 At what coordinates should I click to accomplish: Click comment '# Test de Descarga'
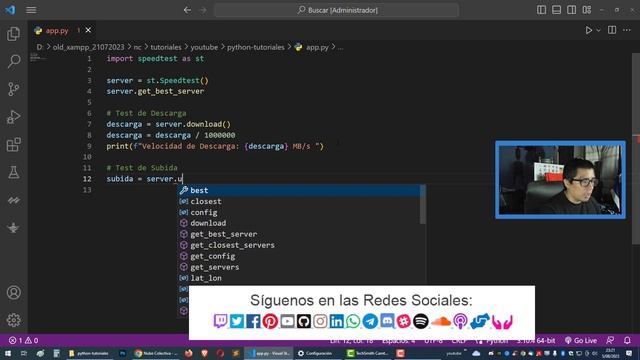click(x=146, y=113)
